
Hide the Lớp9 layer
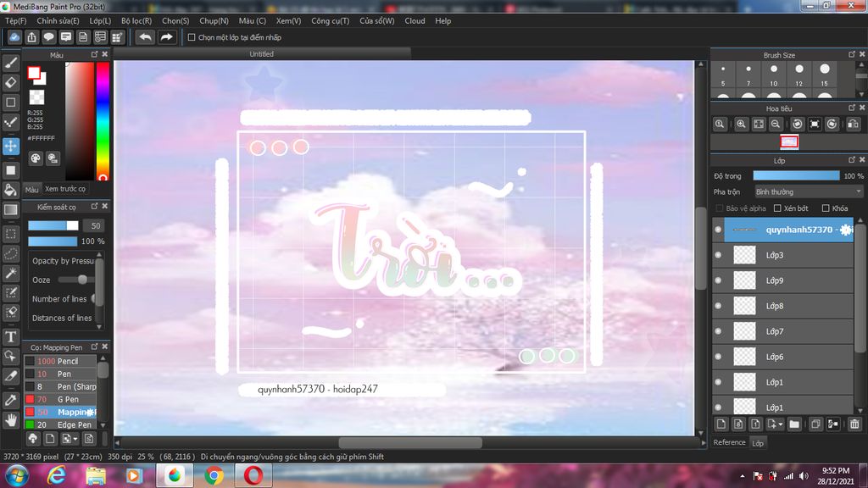[x=718, y=280]
